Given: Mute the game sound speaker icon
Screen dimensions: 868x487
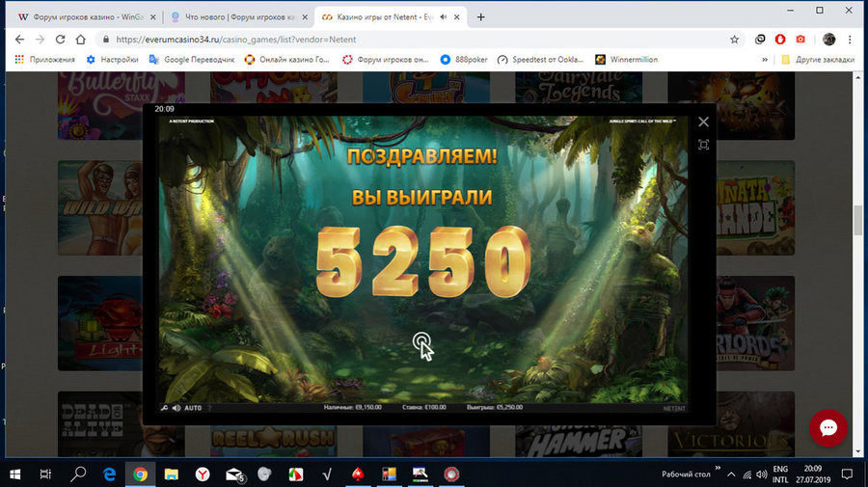Looking at the screenshot, I should (176, 408).
